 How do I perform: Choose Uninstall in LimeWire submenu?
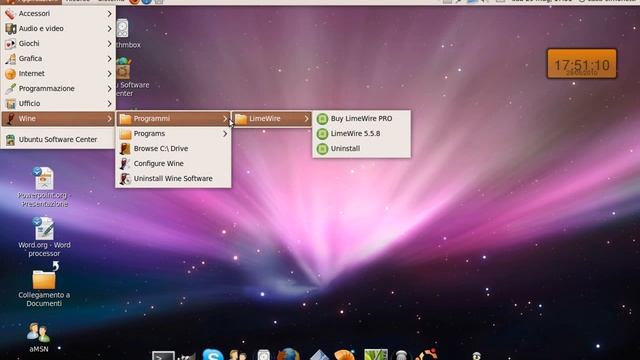pos(362,149)
